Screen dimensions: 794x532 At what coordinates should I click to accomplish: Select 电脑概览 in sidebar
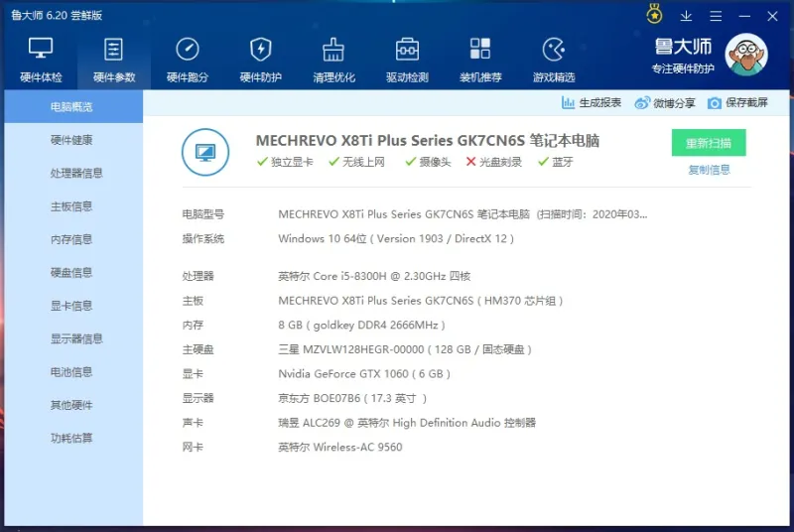coord(73,107)
